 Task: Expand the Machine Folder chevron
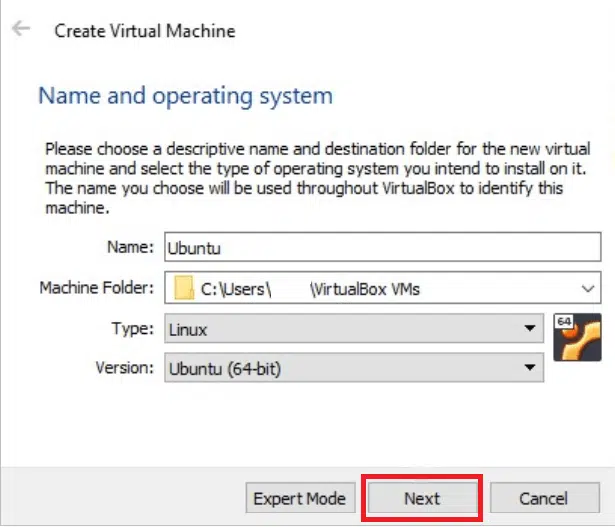coord(587,289)
